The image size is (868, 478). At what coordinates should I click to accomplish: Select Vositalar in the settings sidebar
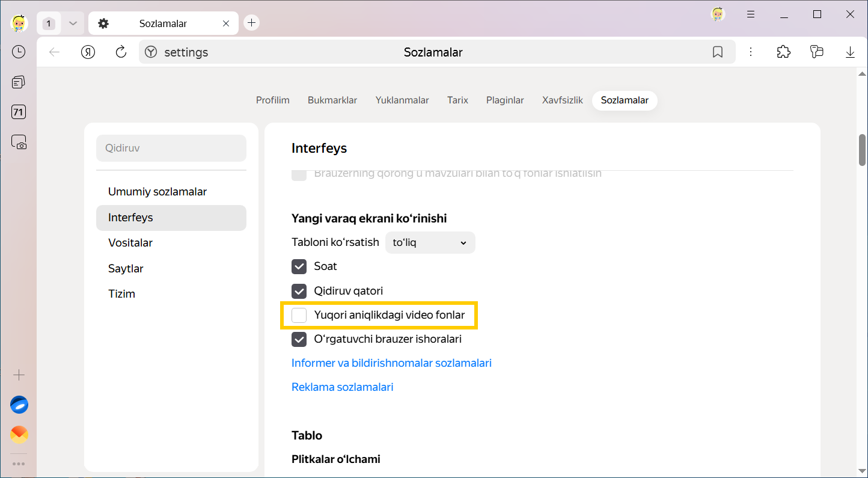[x=130, y=243]
